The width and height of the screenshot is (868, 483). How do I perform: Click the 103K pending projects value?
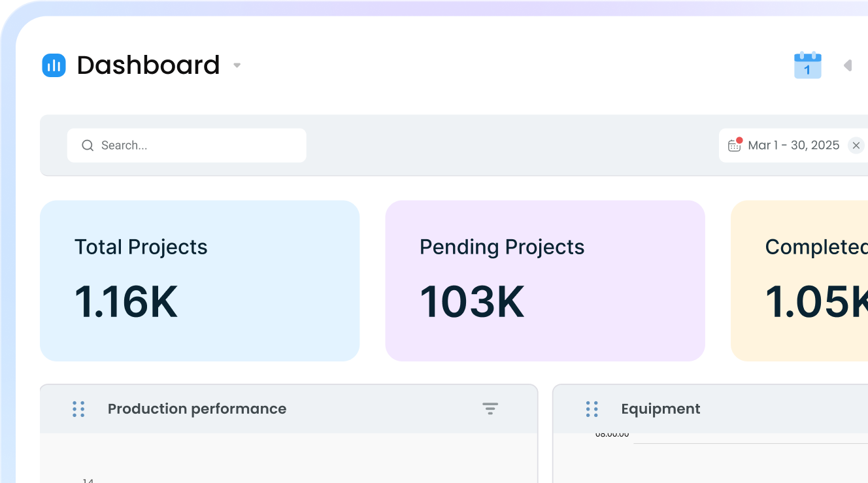tap(472, 302)
